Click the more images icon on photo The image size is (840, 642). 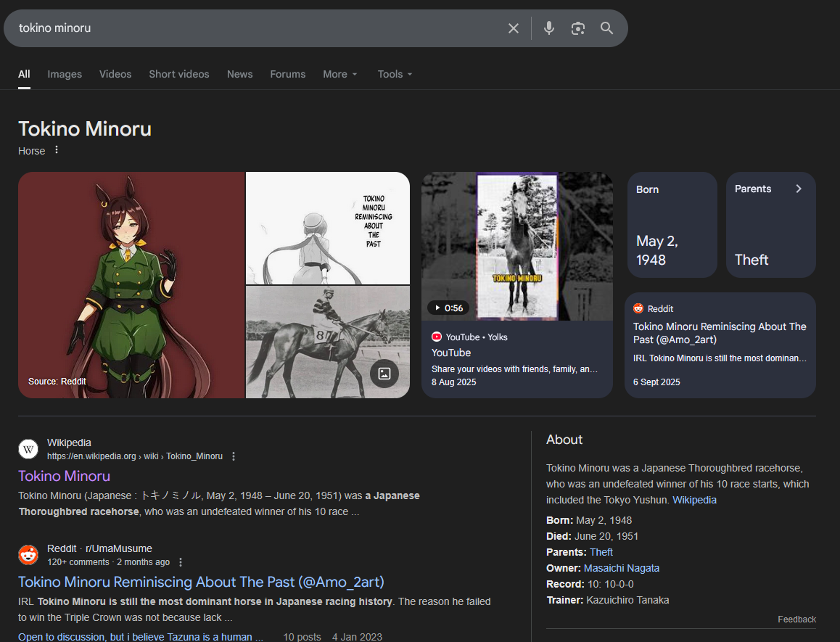point(384,374)
